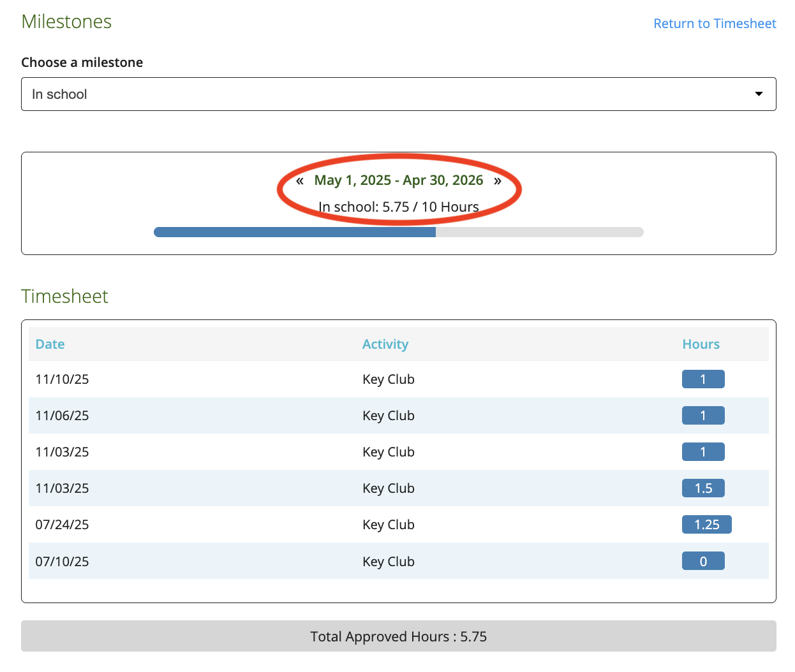Click the In school 5.75 / 10 Hours text

click(399, 207)
